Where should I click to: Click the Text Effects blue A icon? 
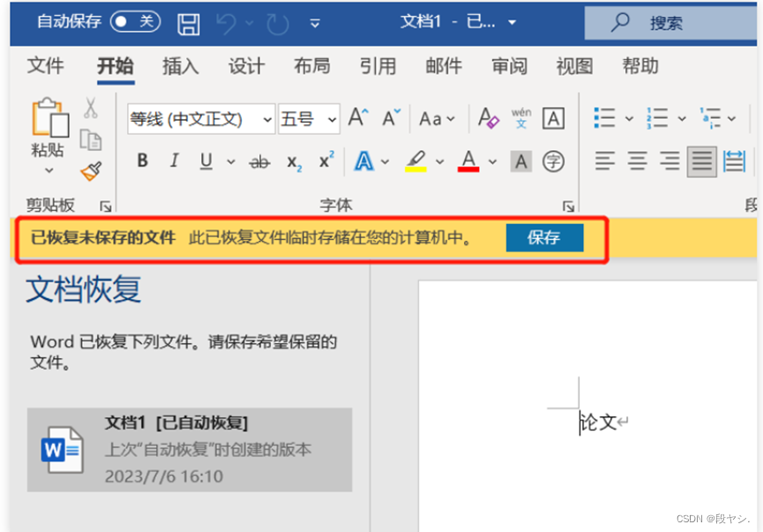coord(364,161)
